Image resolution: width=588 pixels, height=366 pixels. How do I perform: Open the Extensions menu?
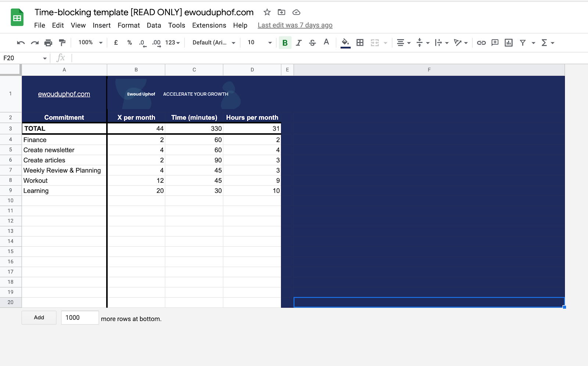click(209, 25)
